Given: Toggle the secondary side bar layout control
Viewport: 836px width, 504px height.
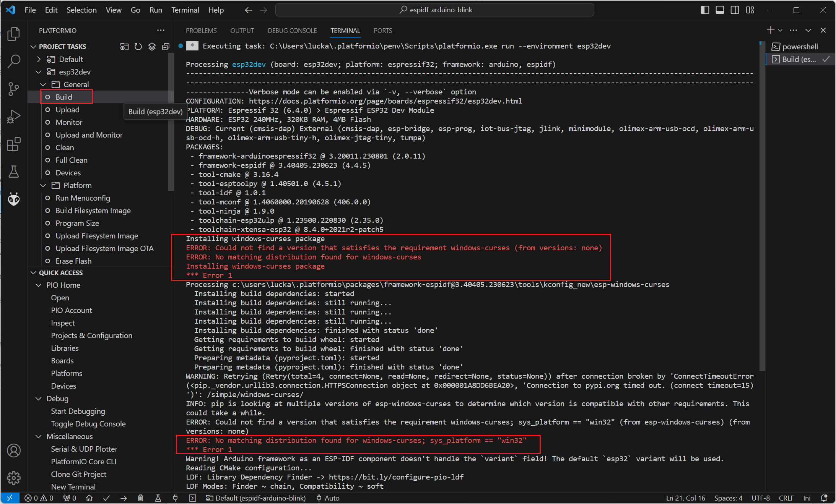Looking at the screenshot, I should (x=735, y=10).
